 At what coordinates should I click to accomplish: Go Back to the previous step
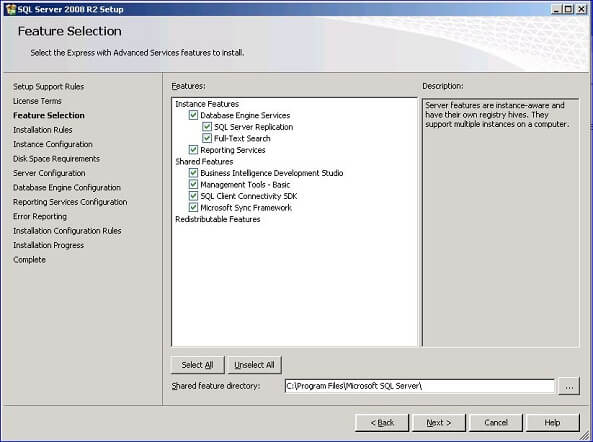pyautogui.click(x=382, y=423)
